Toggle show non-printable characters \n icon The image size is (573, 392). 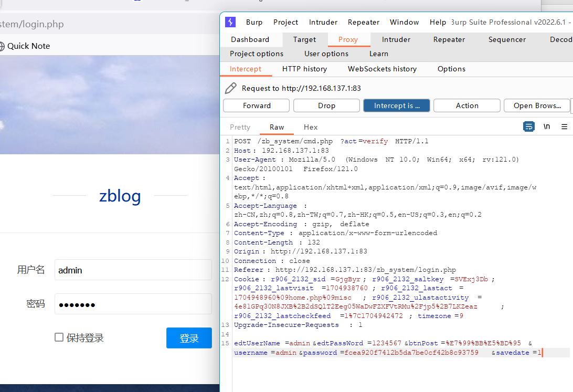click(547, 127)
